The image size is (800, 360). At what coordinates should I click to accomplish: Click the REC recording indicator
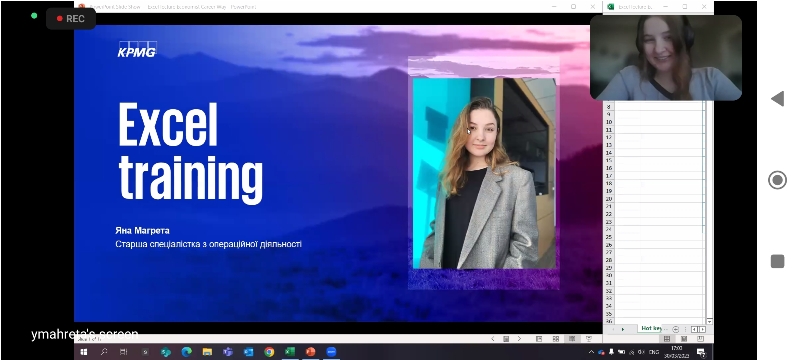click(70, 19)
